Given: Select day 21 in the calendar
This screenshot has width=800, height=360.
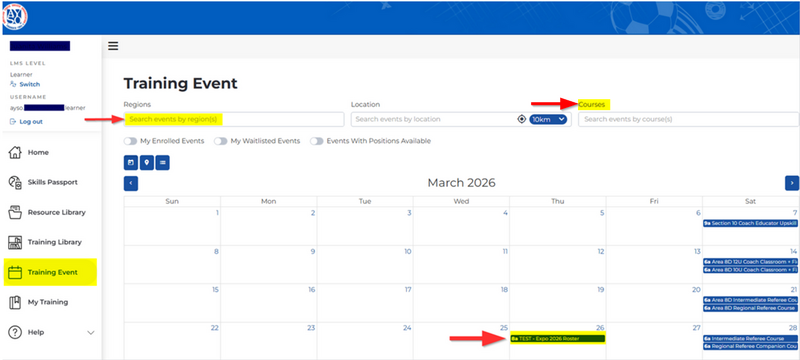Looking at the screenshot, I should [793, 290].
